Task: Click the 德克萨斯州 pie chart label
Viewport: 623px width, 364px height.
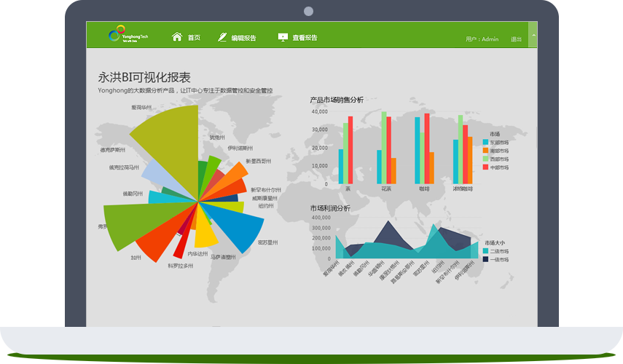Action: pos(112,150)
